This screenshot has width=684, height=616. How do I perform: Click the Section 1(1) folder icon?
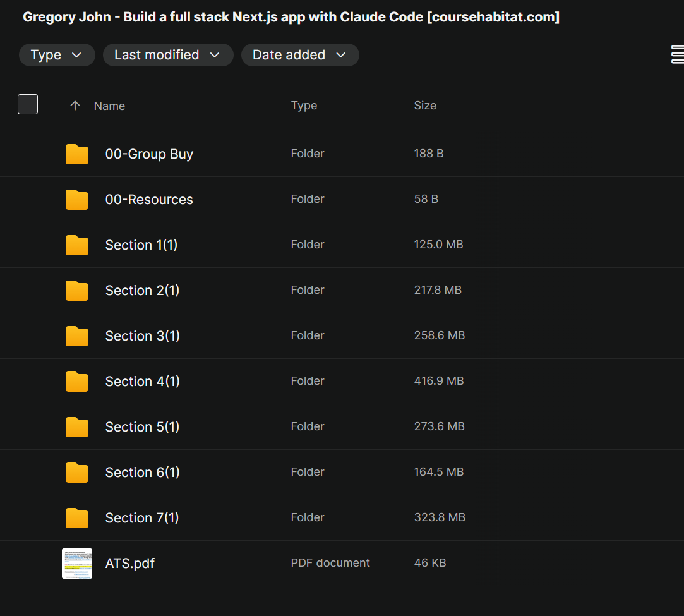(77, 245)
